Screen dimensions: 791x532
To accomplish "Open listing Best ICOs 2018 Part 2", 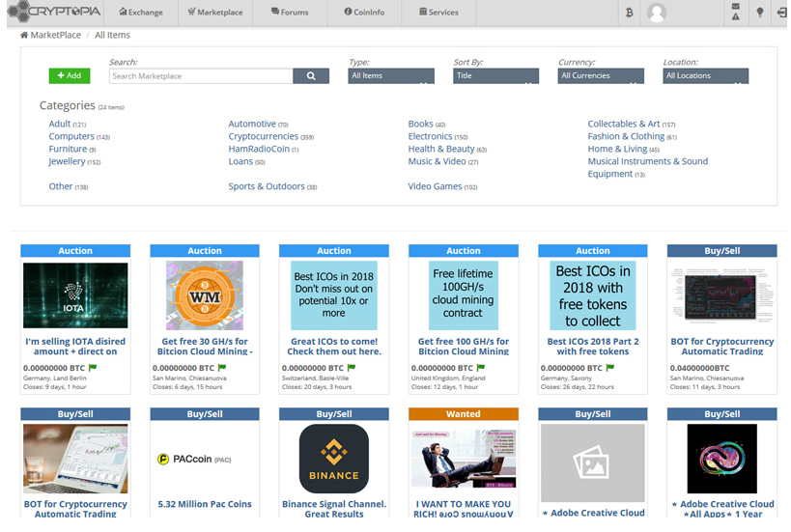I will pyautogui.click(x=593, y=347).
